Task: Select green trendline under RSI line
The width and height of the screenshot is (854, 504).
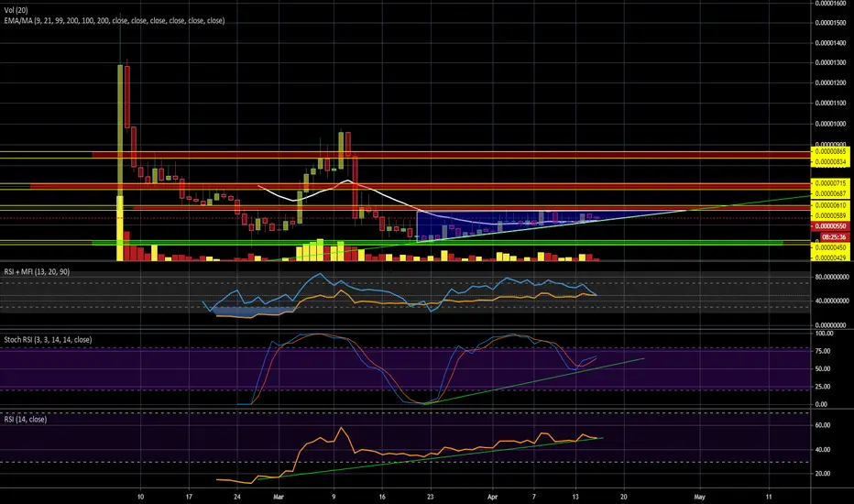Action: [x=431, y=458]
